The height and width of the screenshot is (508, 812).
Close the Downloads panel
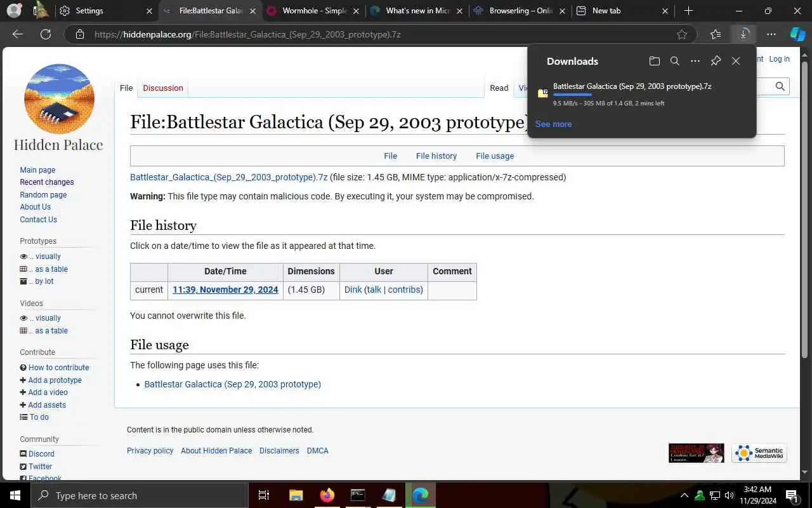(x=736, y=61)
